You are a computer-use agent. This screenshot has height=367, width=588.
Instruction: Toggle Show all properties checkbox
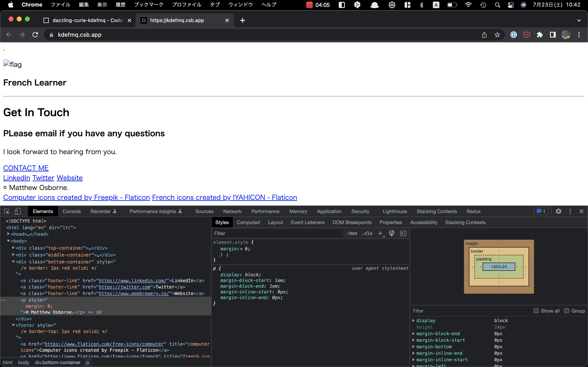[x=536, y=311]
